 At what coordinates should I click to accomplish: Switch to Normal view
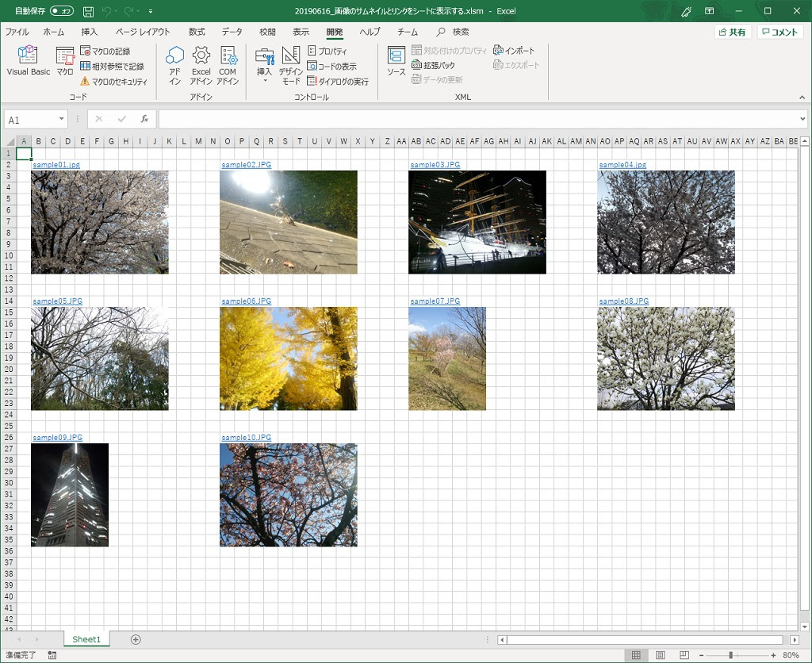pyautogui.click(x=636, y=655)
